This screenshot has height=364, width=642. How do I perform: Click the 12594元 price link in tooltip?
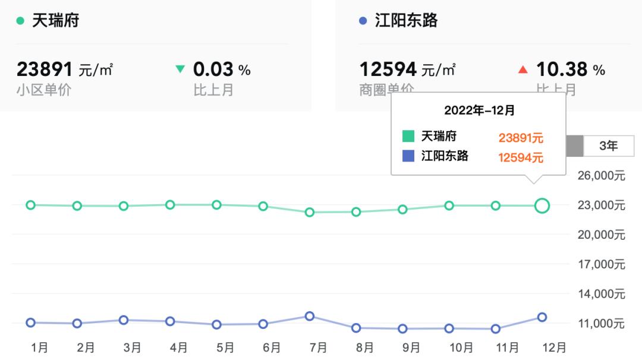tap(522, 157)
